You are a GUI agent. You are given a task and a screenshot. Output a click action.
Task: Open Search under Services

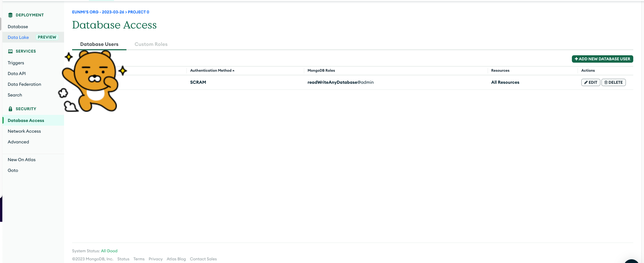[15, 95]
